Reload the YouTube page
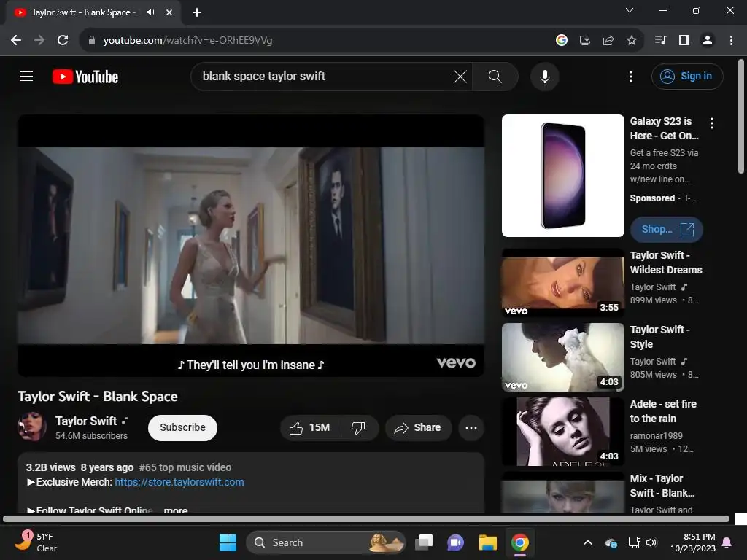Viewport: 747px width, 560px height. 63,41
